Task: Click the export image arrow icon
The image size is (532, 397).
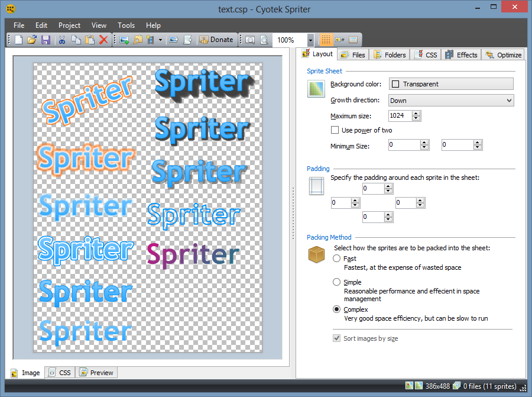Action: point(174,40)
